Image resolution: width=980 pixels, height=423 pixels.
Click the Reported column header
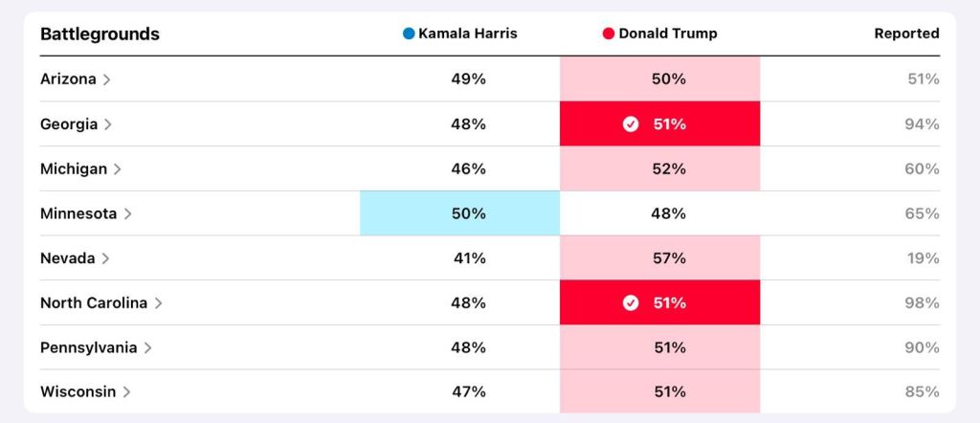click(x=906, y=33)
